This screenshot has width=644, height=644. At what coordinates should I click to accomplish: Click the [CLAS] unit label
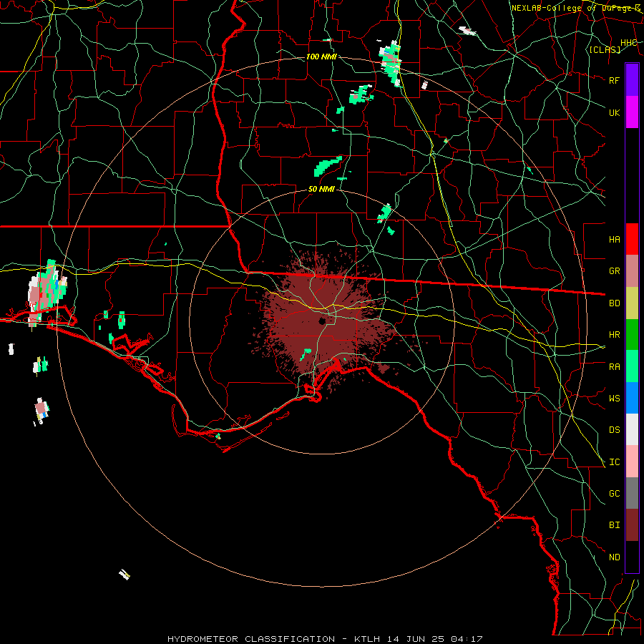(605, 50)
